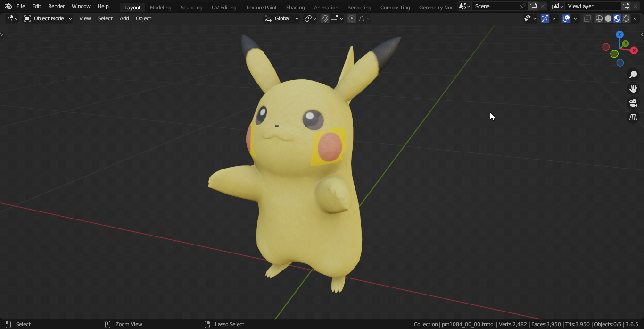Open the File menu
Screen dimensions: 644x329
tap(21, 6)
